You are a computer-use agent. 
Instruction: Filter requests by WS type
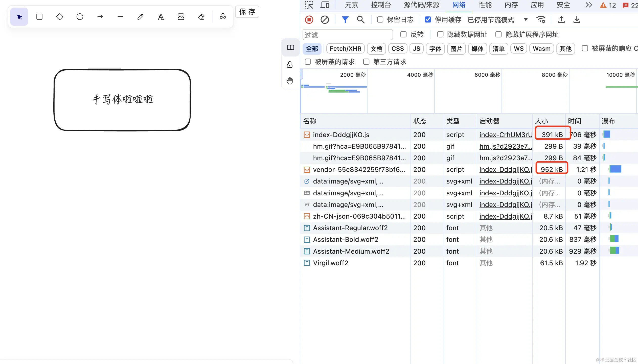tap(519, 49)
